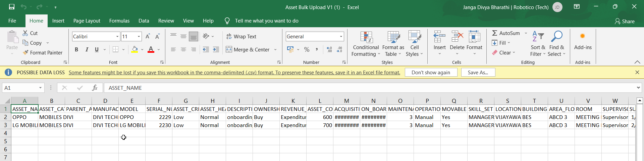
Task: Increase the cell indent
Action: point(216,49)
